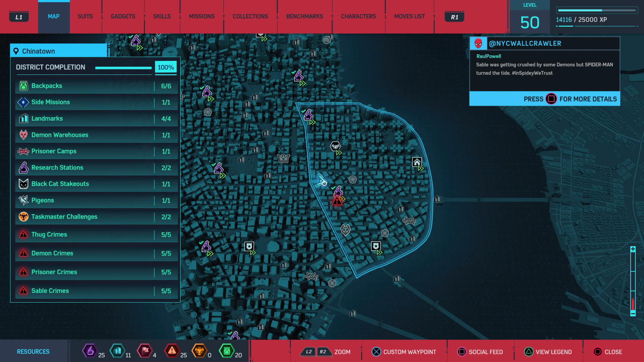Click the crime token resource icon
The height and width of the screenshot is (362, 644).
pyautogui.click(x=172, y=350)
